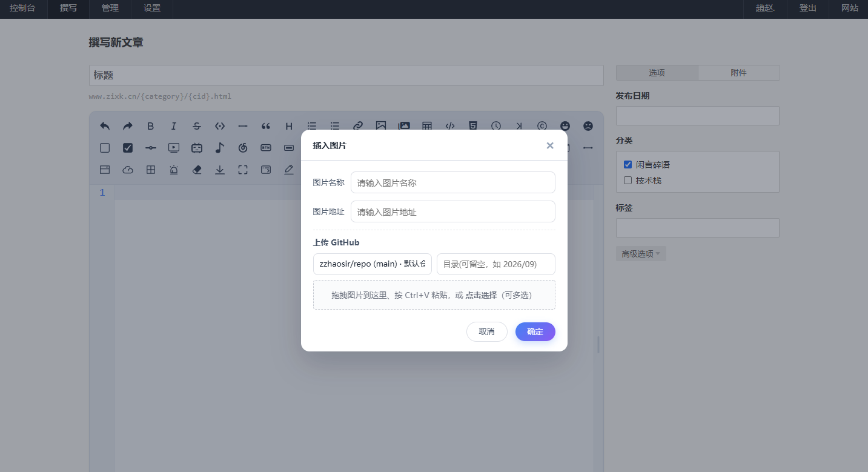
Task: Click 取消 in the insert image dialog
Action: (x=487, y=331)
